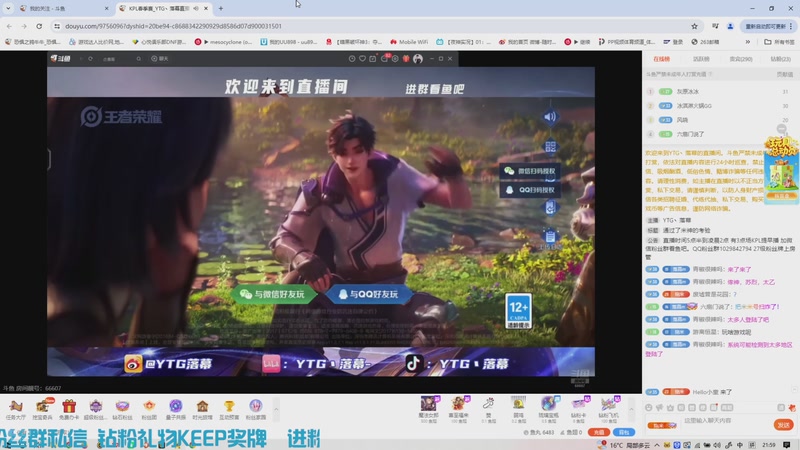This screenshot has height=450, width=800.
Task: Open the 任务大厅 task hall icon
Action: pyautogui.click(x=15, y=409)
